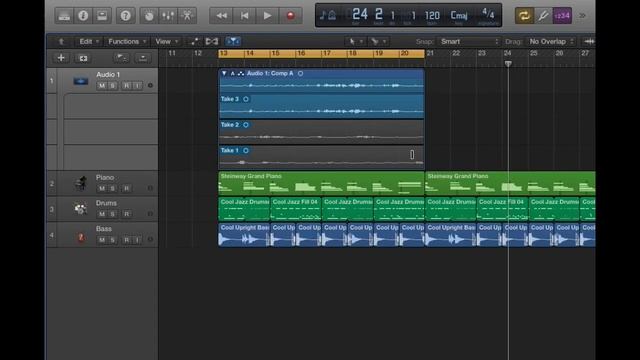
Task: Mute the Piano track
Action: coord(102,189)
